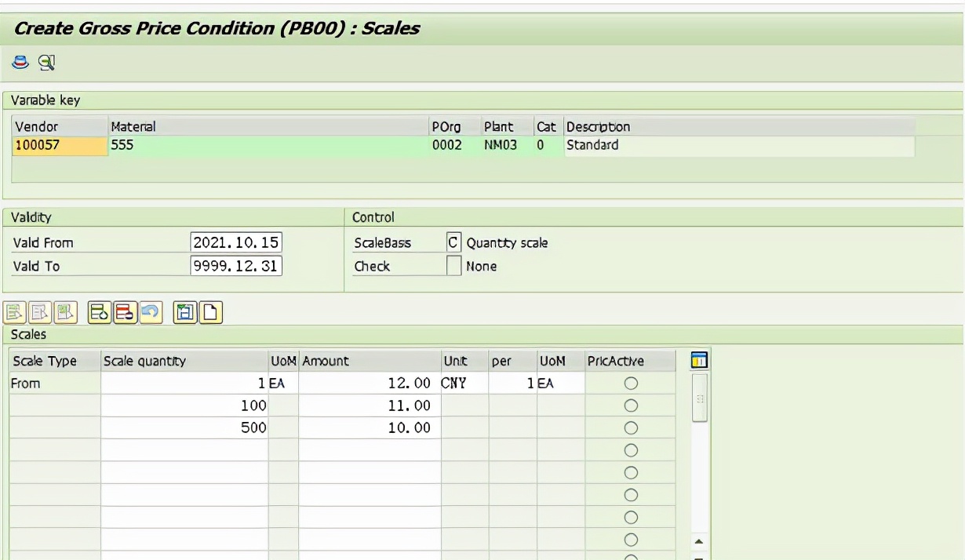Click the per cell in the 12.00 row
965x560 pixels.
512,384
